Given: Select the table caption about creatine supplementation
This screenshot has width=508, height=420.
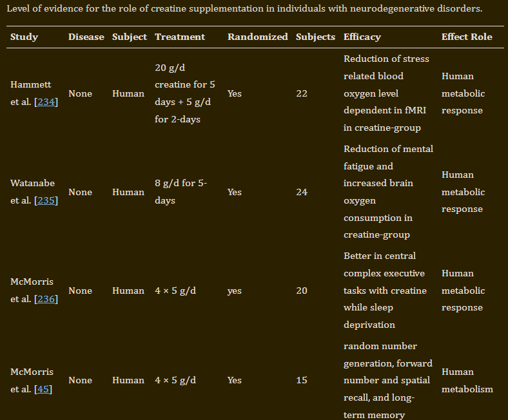Looking at the screenshot, I should (244, 8).
